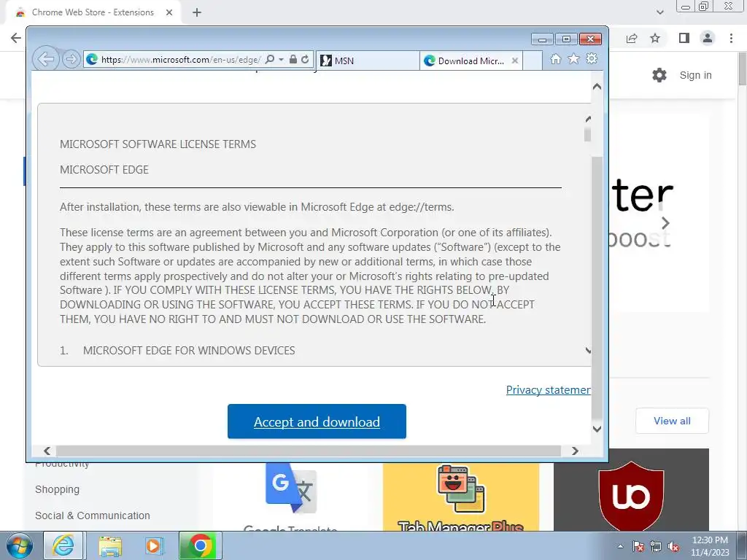Select Social & Communication category
This screenshot has height=560, width=747.
(x=93, y=516)
